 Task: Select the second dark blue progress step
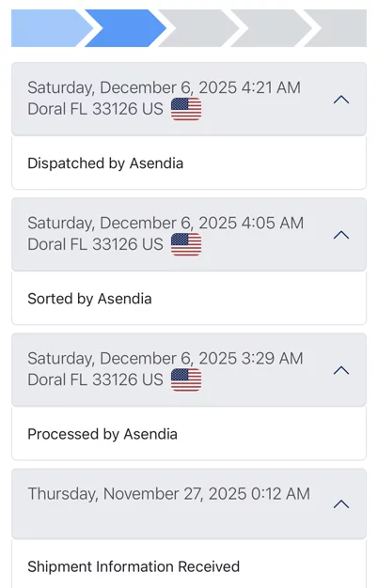(126, 28)
